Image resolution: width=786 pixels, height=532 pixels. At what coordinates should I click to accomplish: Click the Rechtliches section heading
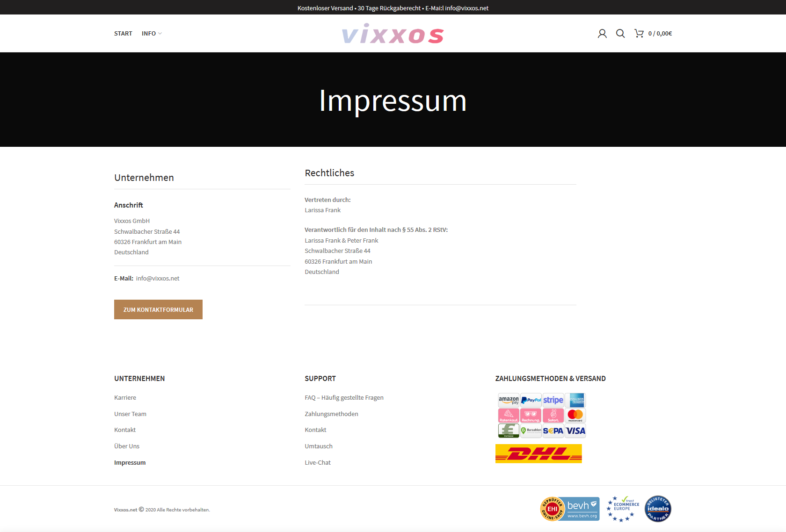click(329, 173)
